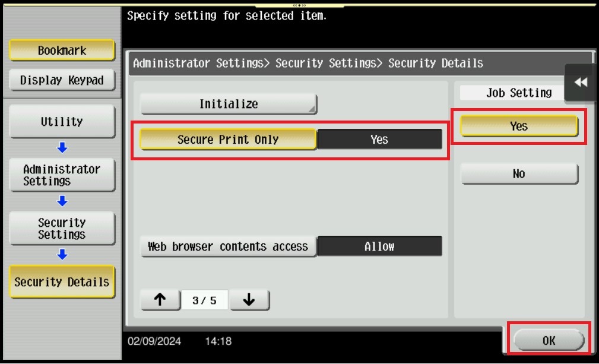
Task: Open the Initialize submenu button
Action: click(229, 104)
